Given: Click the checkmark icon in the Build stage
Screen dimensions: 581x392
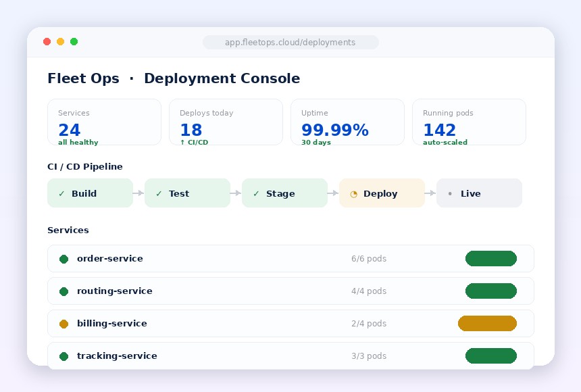Looking at the screenshot, I should point(61,193).
